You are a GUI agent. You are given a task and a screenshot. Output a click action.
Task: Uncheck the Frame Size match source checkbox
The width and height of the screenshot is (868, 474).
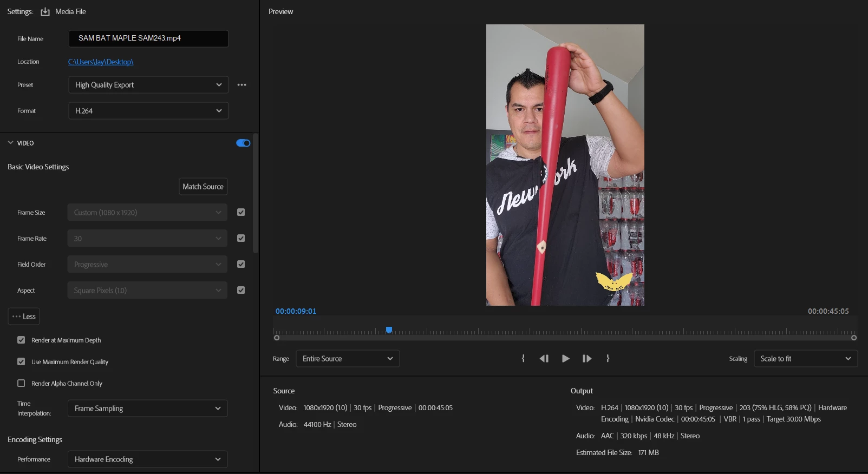[241, 213]
